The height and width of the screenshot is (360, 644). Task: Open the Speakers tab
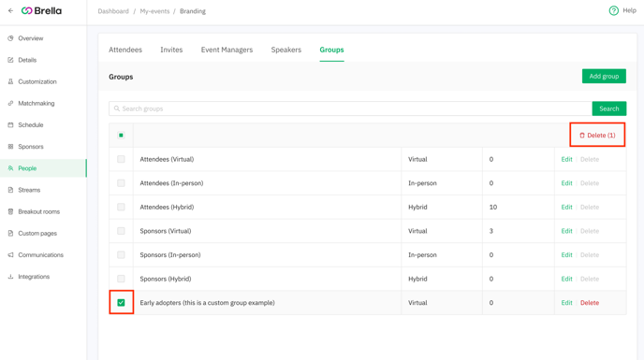[285, 50]
